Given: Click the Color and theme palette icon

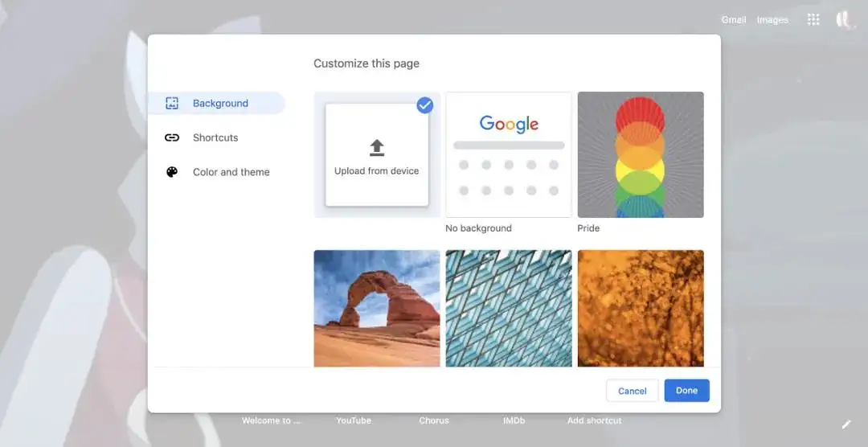Looking at the screenshot, I should click(x=172, y=172).
